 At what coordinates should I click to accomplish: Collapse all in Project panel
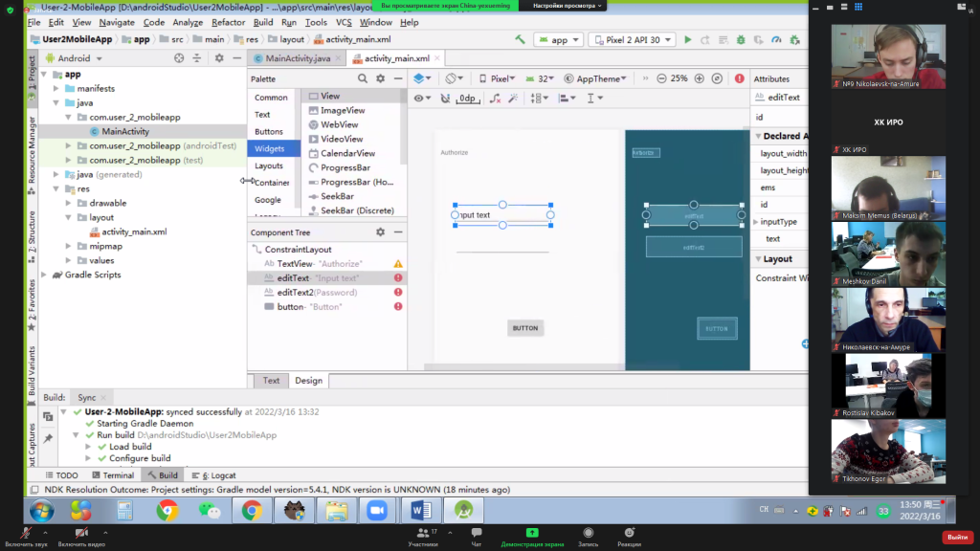pyautogui.click(x=197, y=58)
